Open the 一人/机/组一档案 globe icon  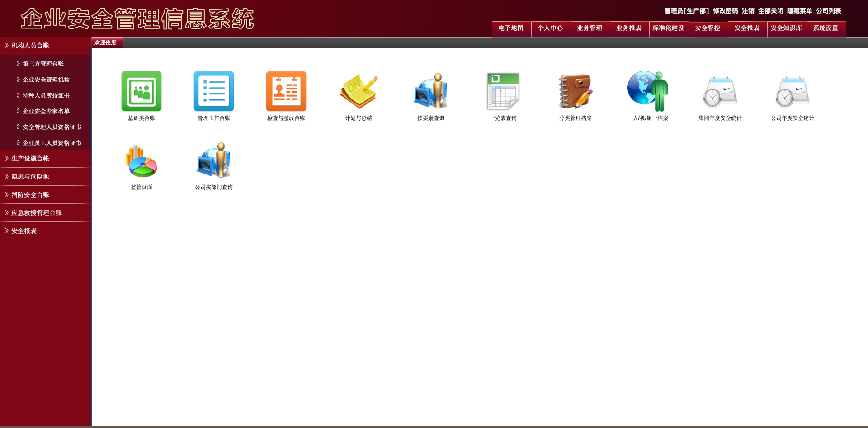647,91
